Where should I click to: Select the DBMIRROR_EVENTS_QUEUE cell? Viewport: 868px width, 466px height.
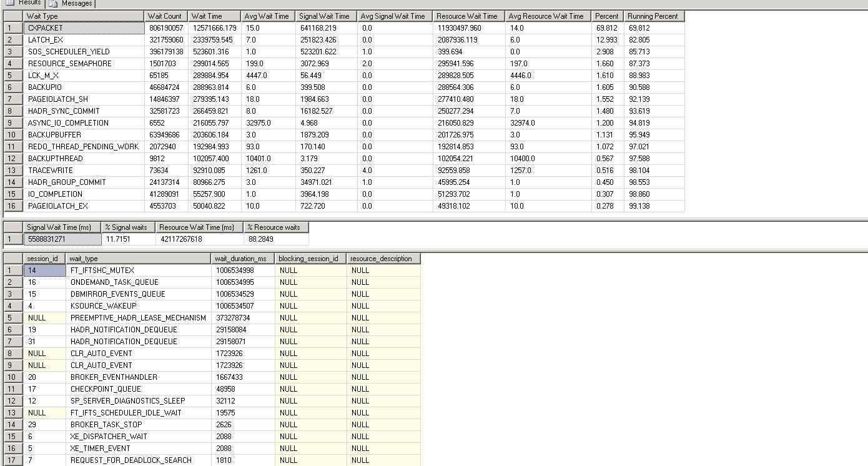click(x=139, y=294)
